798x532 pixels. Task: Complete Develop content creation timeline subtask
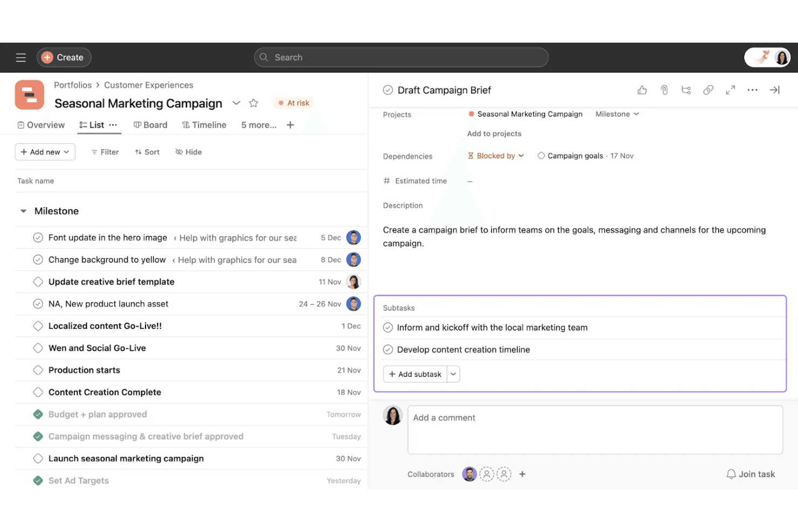point(388,350)
